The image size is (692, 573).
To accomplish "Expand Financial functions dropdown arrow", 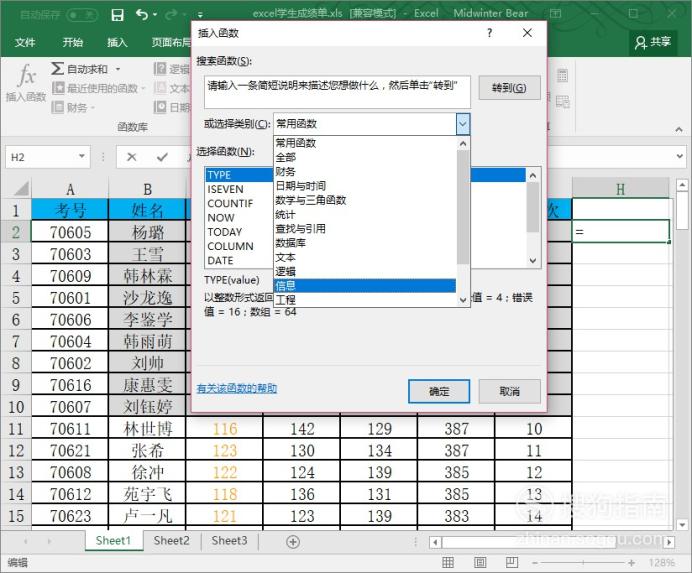I will 93,108.
